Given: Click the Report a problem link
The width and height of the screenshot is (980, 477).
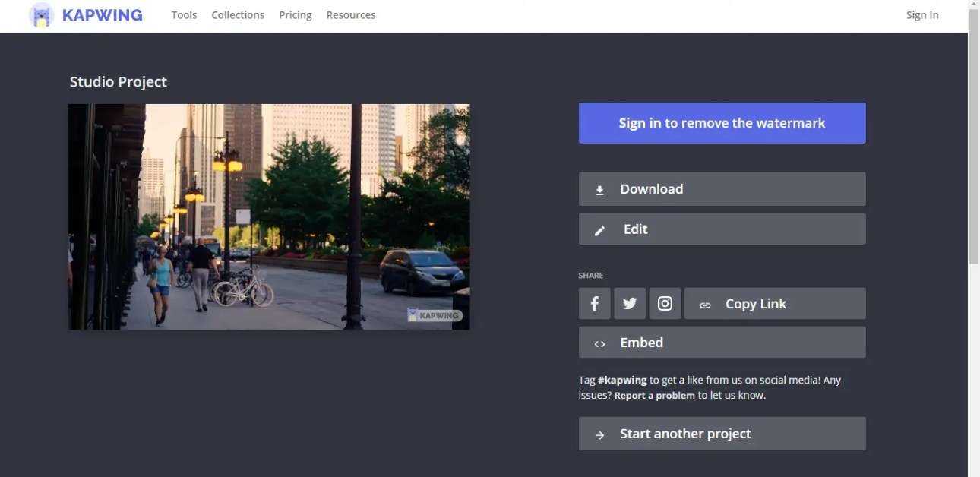Looking at the screenshot, I should (x=654, y=396).
